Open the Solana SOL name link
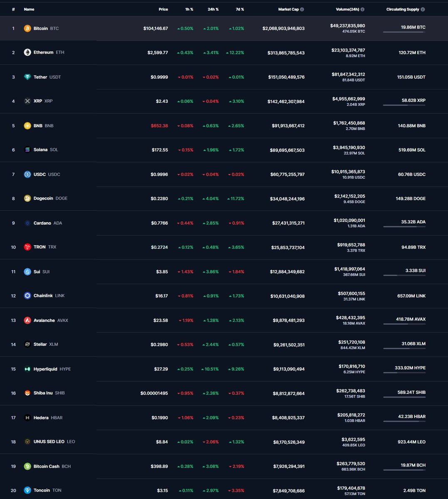The image size is (448, 499). [x=46, y=150]
